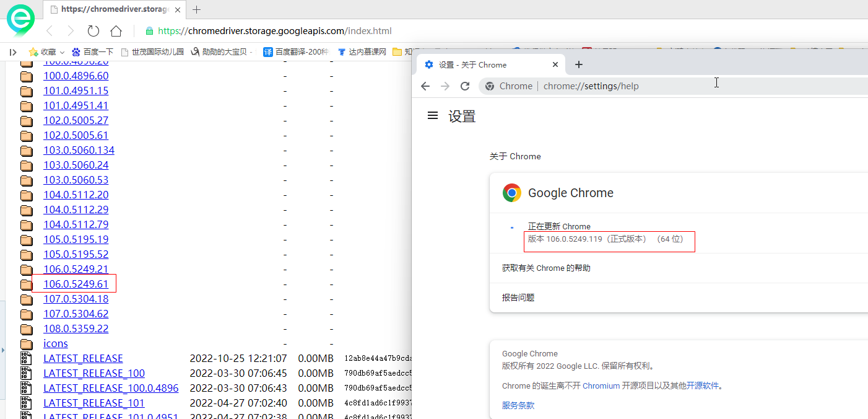Open the icons folder link
Image resolution: width=868 pixels, height=419 pixels.
coord(56,343)
